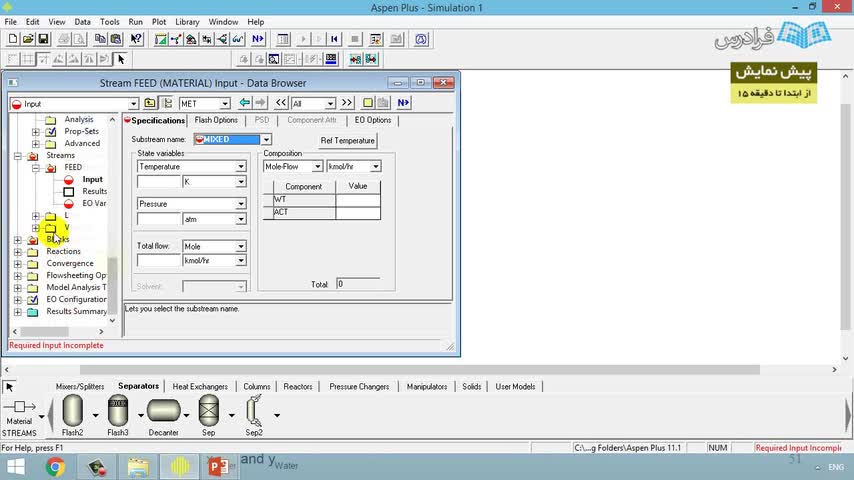Open the Control Panel icon in toolbar
The width and height of the screenshot is (854, 480).
click(283, 39)
